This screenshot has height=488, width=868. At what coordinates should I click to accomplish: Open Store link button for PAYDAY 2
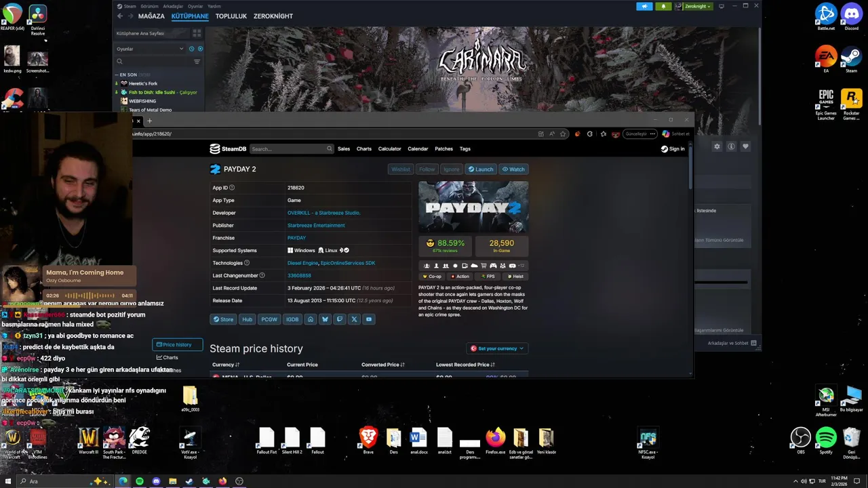pyautogui.click(x=223, y=319)
